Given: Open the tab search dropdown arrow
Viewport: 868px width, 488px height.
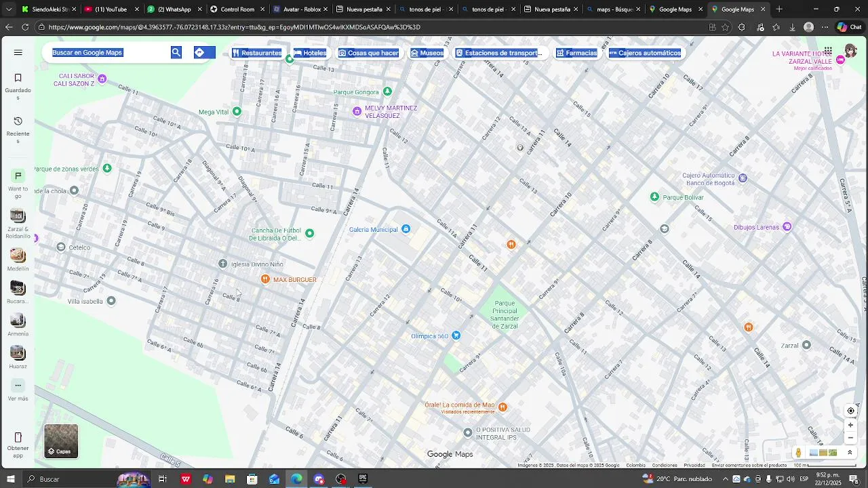Looking at the screenshot, I should (x=9, y=9).
